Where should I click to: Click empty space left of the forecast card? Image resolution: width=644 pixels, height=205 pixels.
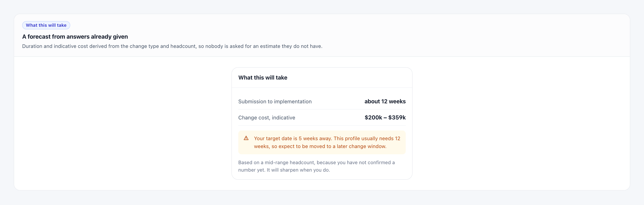point(123,123)
